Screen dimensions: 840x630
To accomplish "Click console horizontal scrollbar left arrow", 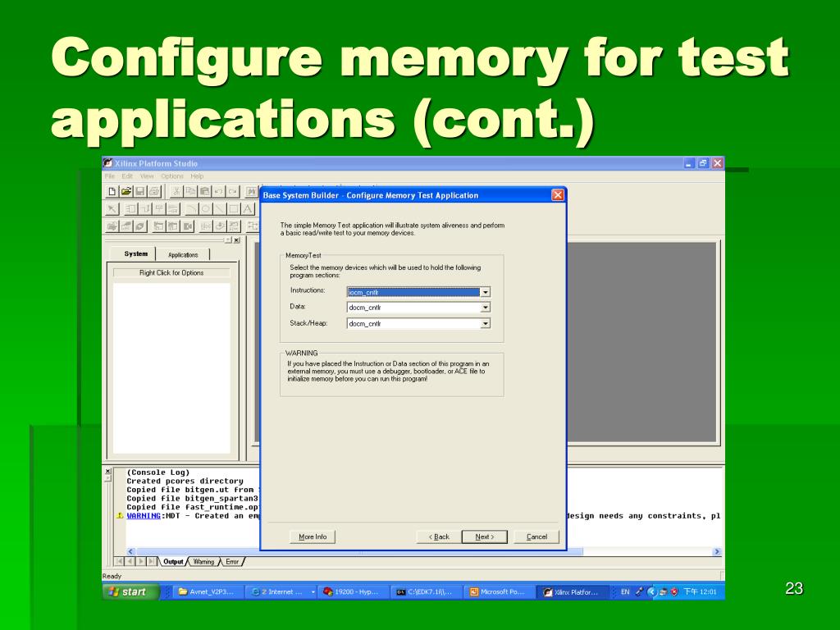I will [130, 551].
